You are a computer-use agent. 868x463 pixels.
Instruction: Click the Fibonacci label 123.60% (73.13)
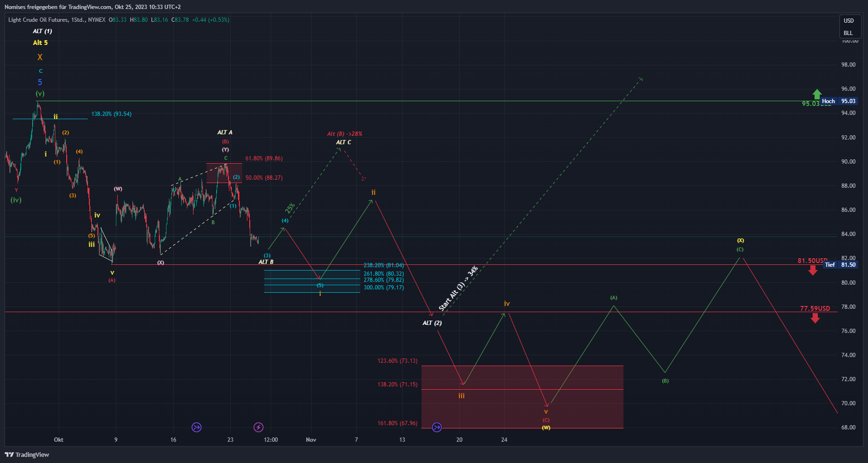click(397, 361)
